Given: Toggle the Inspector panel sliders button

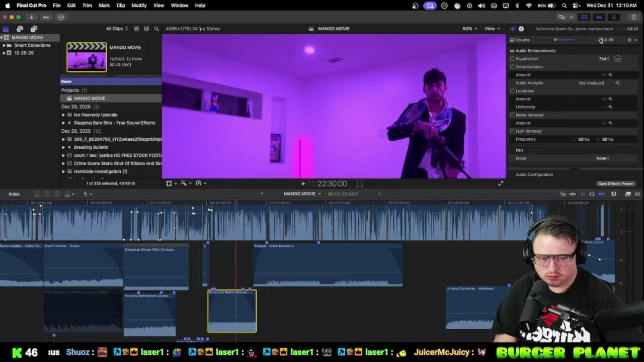Looking at the screenshot, I should (x=613, y=17).
